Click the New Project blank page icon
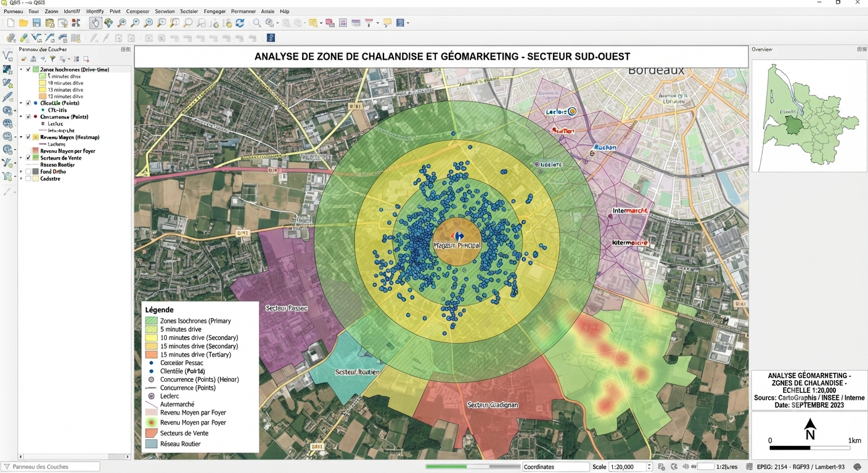The height and width of the screenshot is (473, 868). tap(10, 23)
